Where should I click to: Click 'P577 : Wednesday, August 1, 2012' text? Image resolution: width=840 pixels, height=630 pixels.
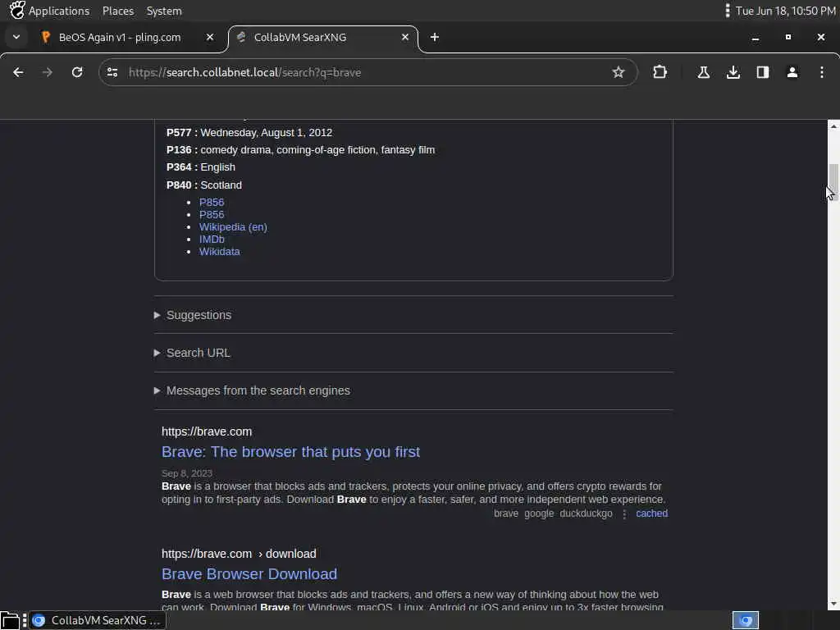(249, 132)
